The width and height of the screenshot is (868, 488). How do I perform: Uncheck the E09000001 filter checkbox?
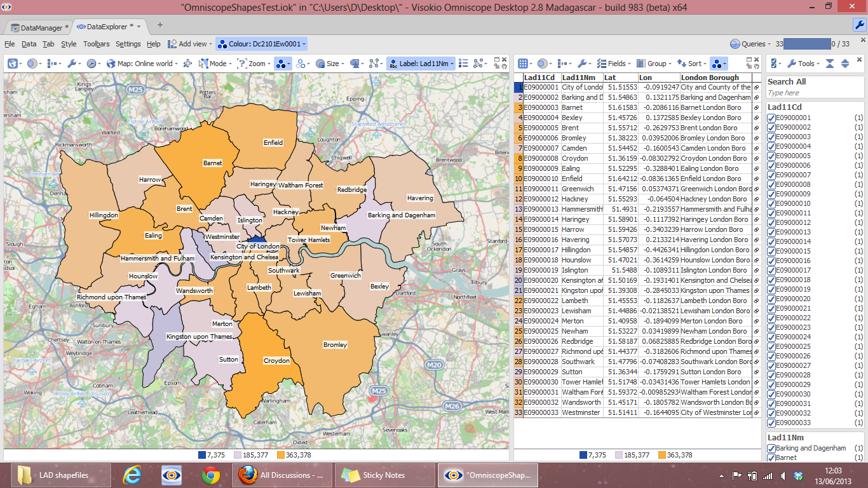[x=771, y=118]
